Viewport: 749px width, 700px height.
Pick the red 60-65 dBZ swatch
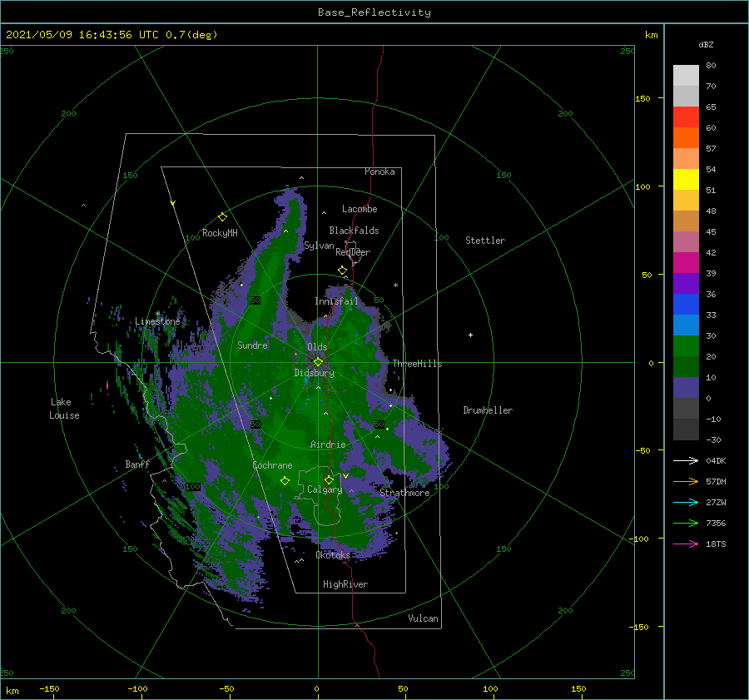(686, 117)
